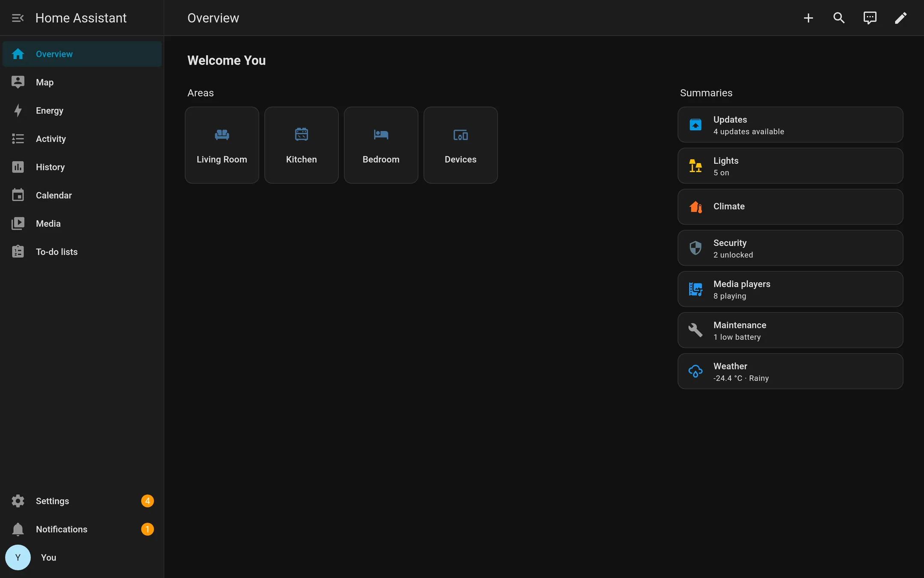Image resolution: width=924 pixels, height=578 pixels.
Task: Select Map label in the sidebar
Action: (x=44, y=82)
